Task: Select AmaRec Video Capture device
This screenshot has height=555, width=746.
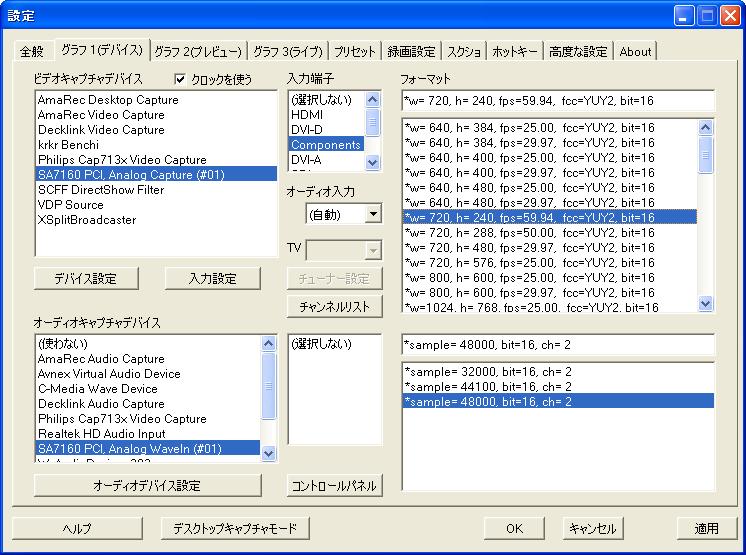Action: tap(156, 115)
